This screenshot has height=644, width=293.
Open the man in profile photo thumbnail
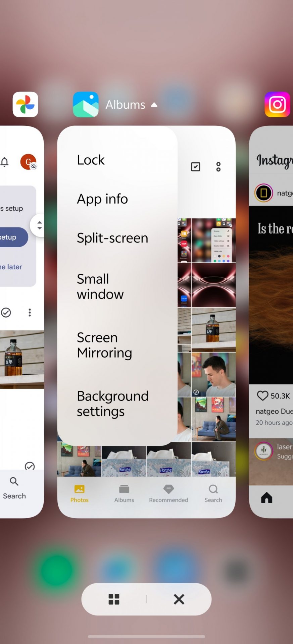click(x=213, y=374)
